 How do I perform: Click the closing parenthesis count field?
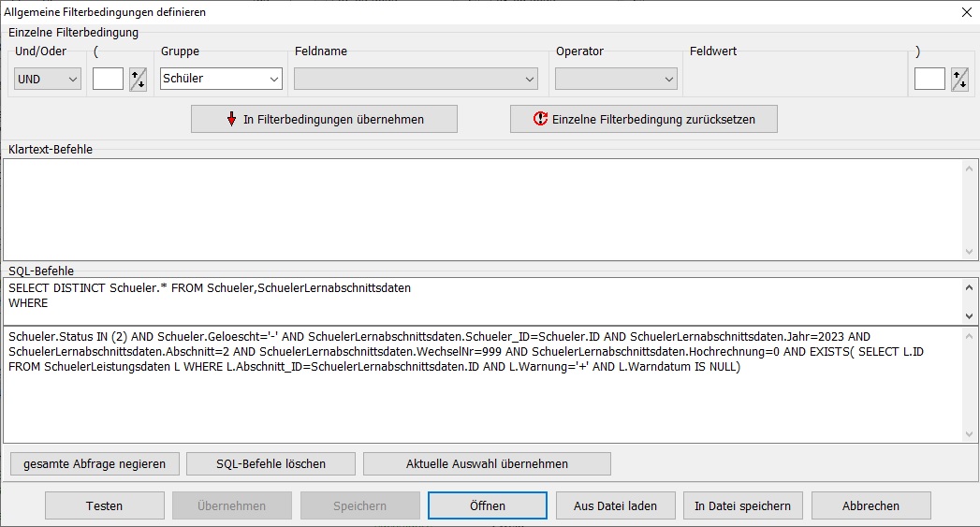(x=929, y=80)
